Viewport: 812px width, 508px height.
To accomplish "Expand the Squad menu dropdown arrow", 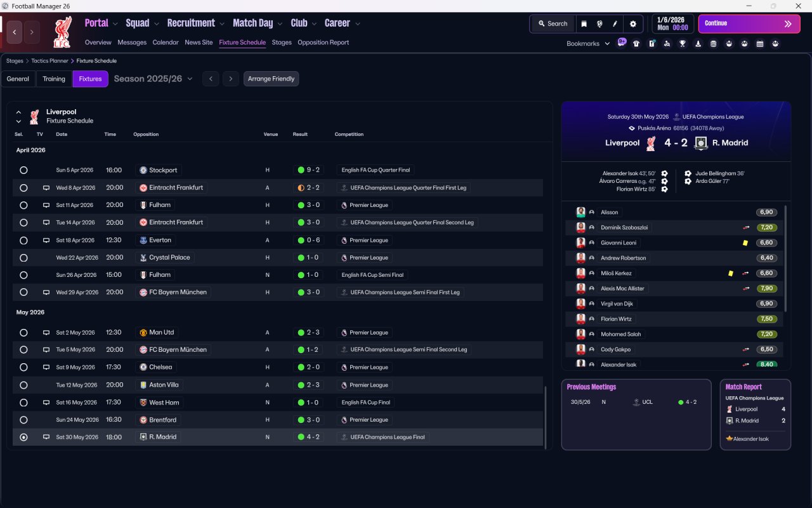I will coord(157,23).
